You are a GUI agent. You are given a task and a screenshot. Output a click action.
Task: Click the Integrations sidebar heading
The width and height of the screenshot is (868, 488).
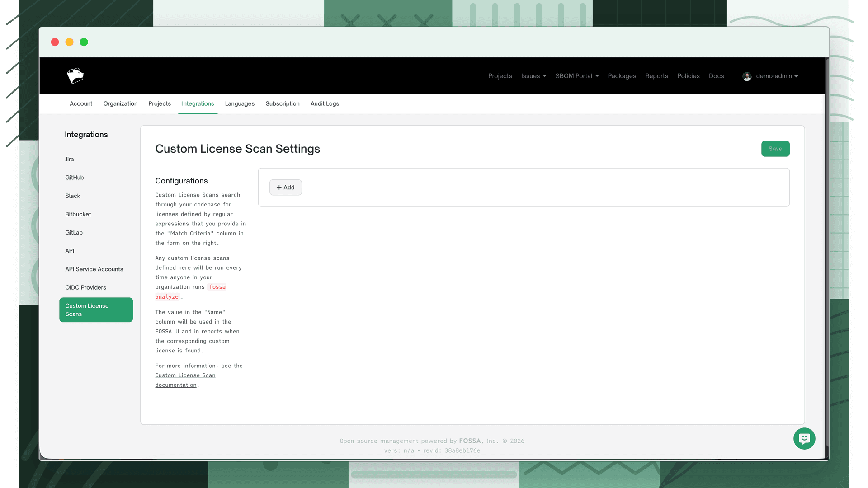point(86,135)
